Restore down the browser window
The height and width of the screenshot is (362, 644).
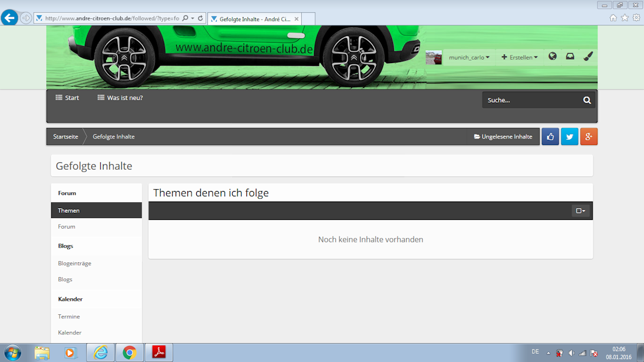coord(620,5)
